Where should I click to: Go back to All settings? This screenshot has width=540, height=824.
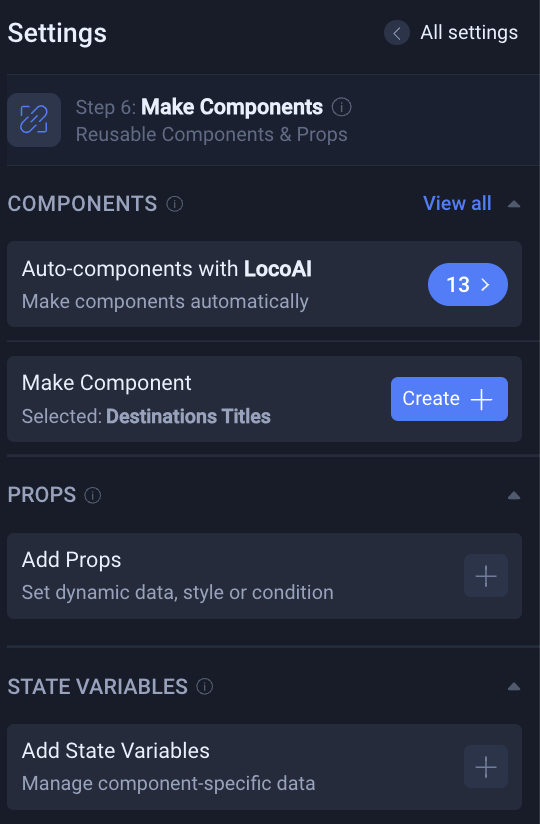(x=469, y=33)
